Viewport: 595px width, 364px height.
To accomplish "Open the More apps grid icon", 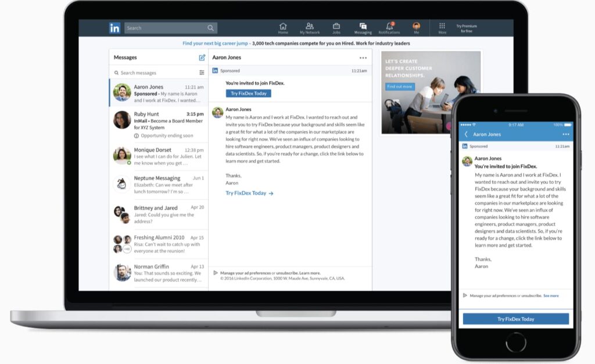I will coord(442,28).
